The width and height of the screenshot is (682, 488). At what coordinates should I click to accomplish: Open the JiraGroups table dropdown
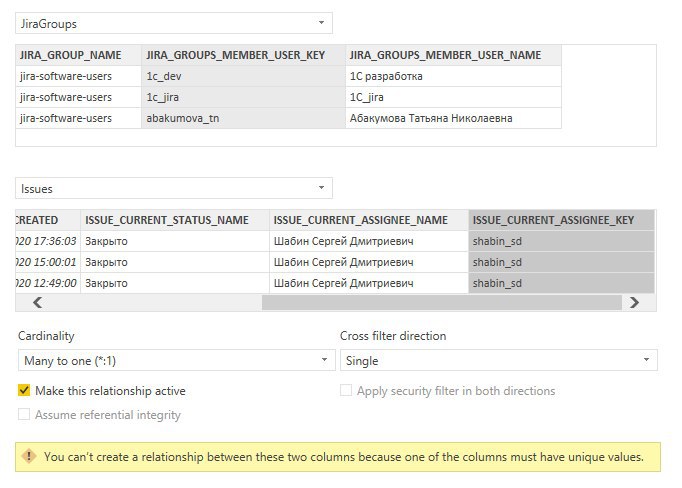(x=174, y=23)
